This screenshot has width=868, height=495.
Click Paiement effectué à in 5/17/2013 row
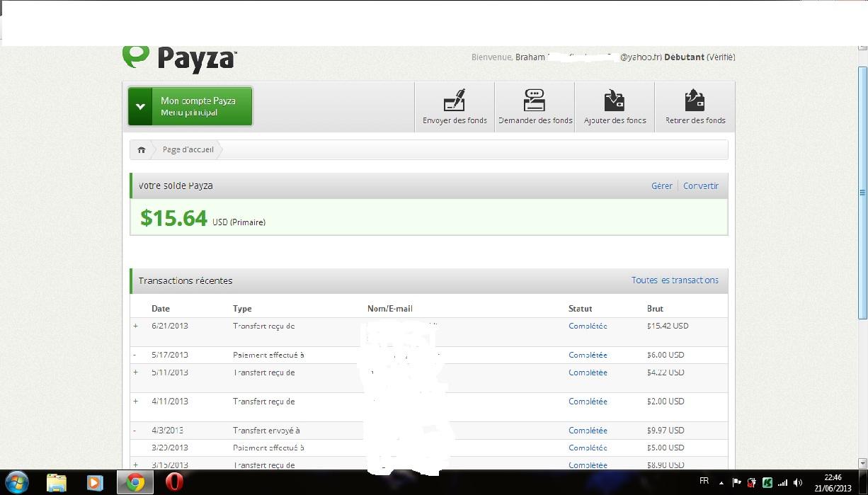(x=268, y=355)
